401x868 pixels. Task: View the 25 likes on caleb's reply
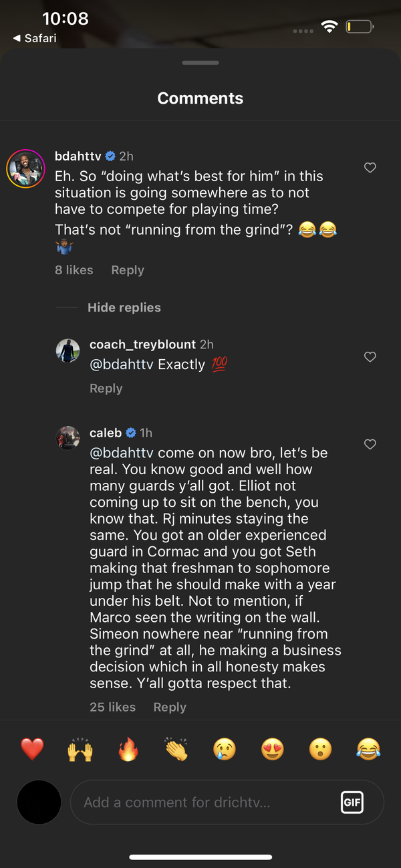[x=112, y=707]
